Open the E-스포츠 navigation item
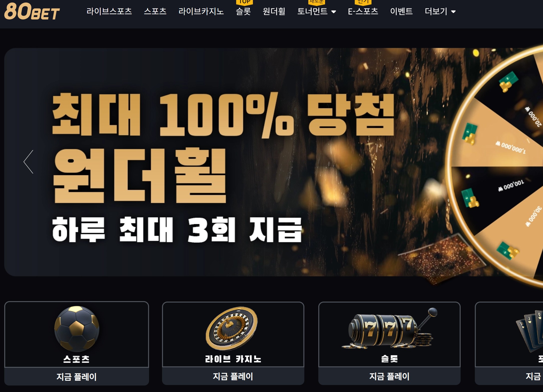The image size is (543, 392). [363, 11]
